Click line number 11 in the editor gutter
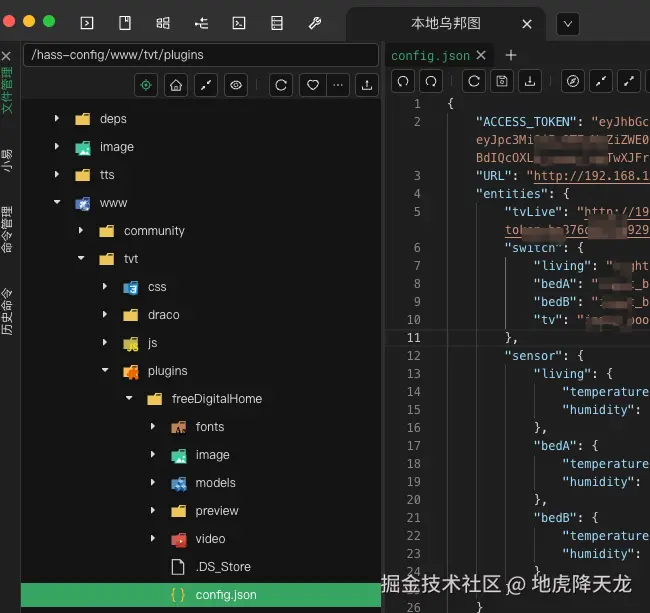Image resolution: width=650 pixels, height=613 pixels. tap(414, 337)
